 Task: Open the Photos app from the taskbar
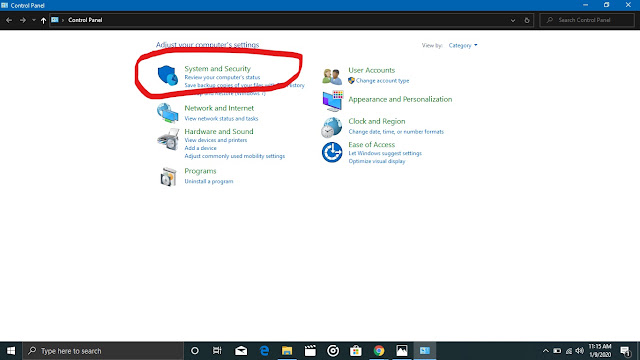[x=402, y=351]
